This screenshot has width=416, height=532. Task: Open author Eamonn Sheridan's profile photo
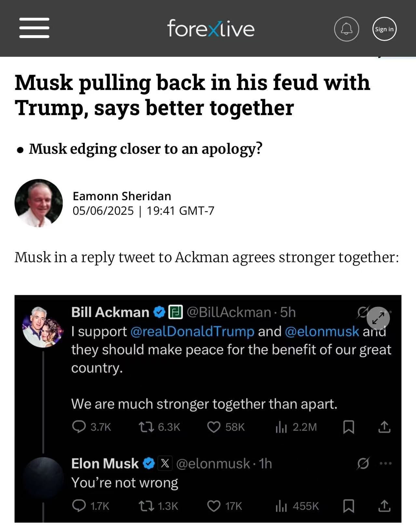[x=39, y=203]
